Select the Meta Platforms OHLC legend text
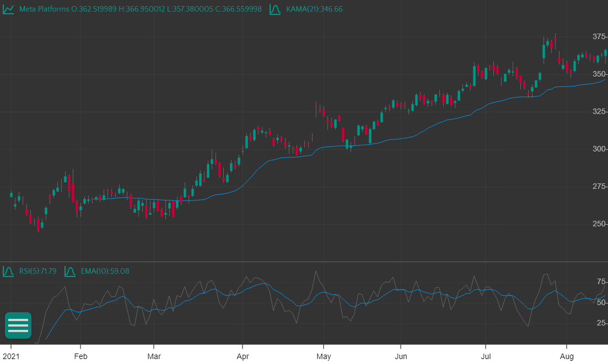The width and height of the screenshot is (608, 364). [140, 10]
